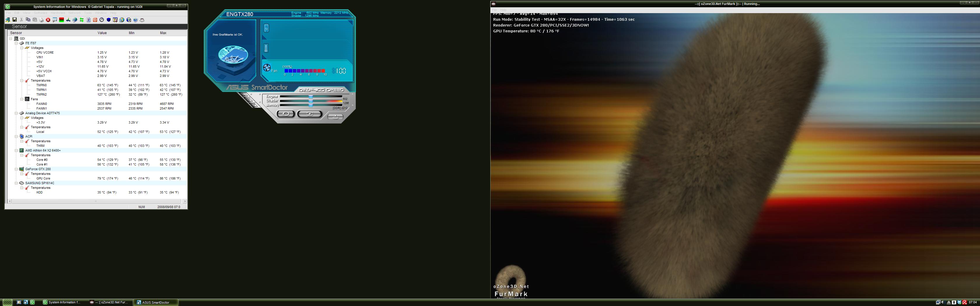
Task: Collapse the AMD Athlon 64 X2 6400+ node
Action: 16,151
